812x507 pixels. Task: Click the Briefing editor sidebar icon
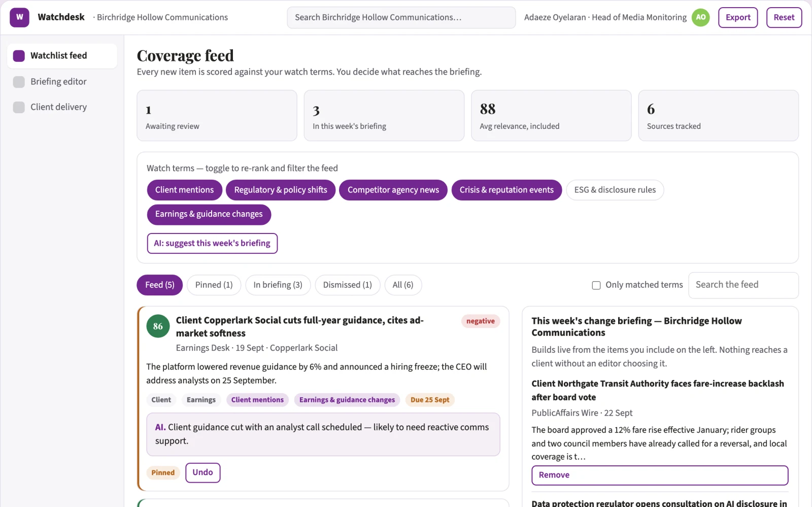tap(19, 82)
